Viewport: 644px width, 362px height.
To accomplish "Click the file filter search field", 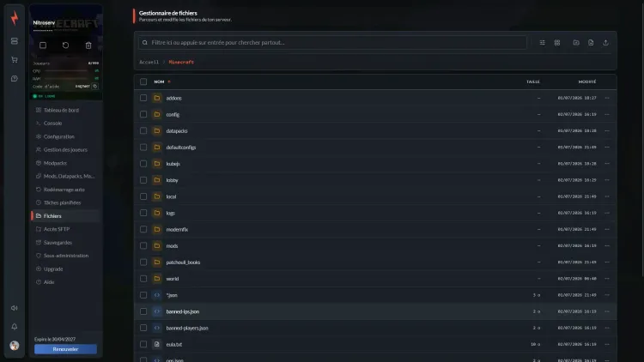I will click(x=332, y=43).
